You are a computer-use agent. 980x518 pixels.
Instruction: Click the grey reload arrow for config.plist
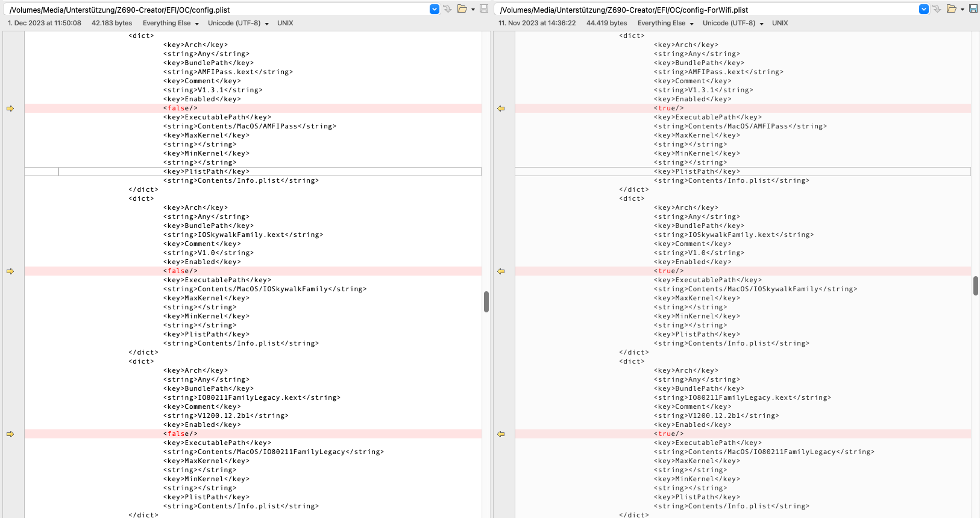click(447, 9)
